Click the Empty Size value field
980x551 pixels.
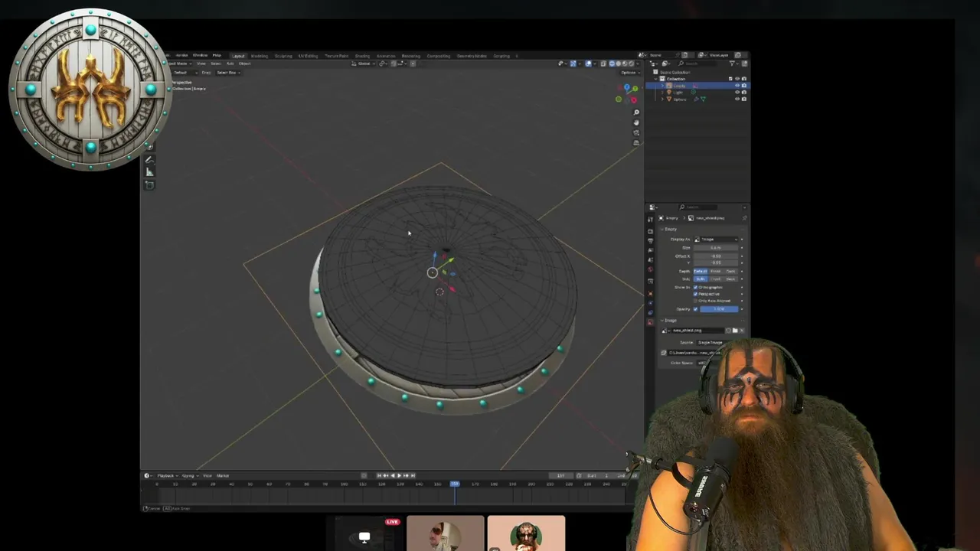point(716,248)
